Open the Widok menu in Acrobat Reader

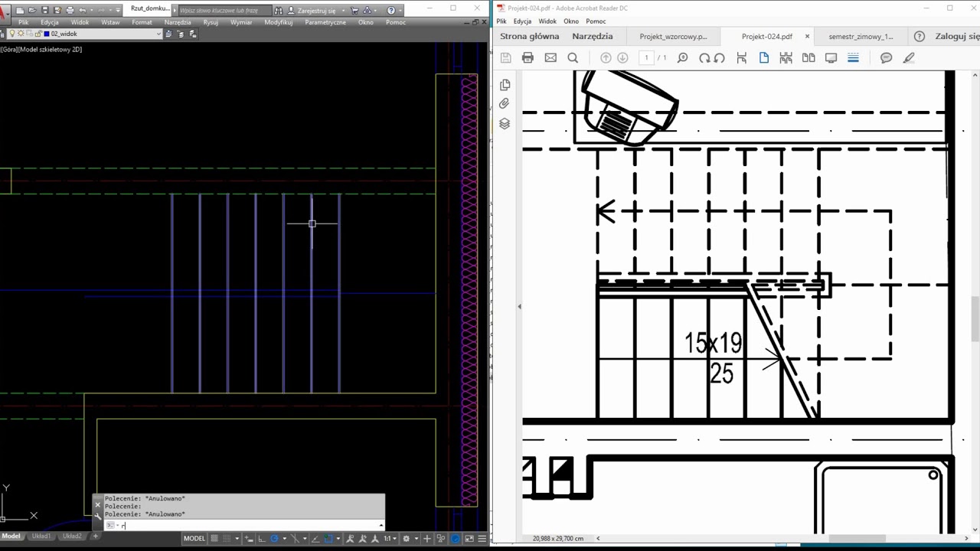tap(547, 21)
